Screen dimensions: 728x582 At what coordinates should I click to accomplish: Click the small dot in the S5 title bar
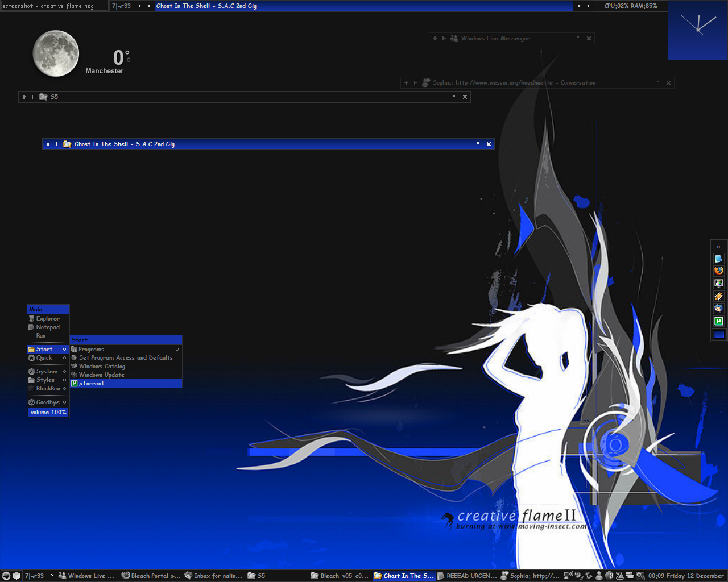[454, 96]
